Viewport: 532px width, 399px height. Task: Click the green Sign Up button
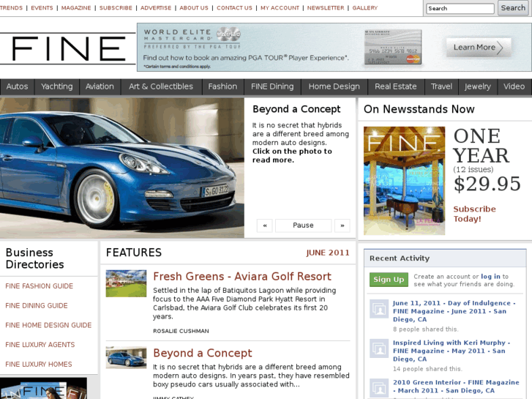pyautogui.click(x=389, y=280)
